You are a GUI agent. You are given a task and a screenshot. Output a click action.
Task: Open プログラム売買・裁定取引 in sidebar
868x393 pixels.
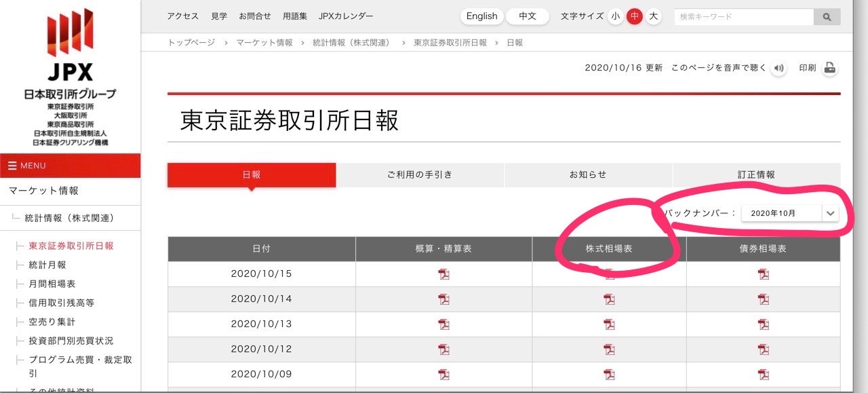(80, 367)
